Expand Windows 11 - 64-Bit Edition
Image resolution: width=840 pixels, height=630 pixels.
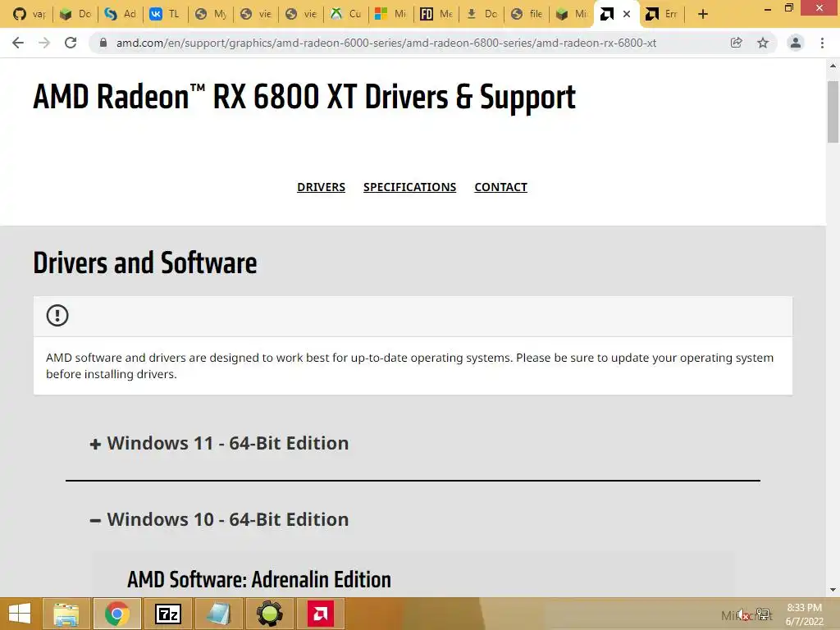coord(220,444)
